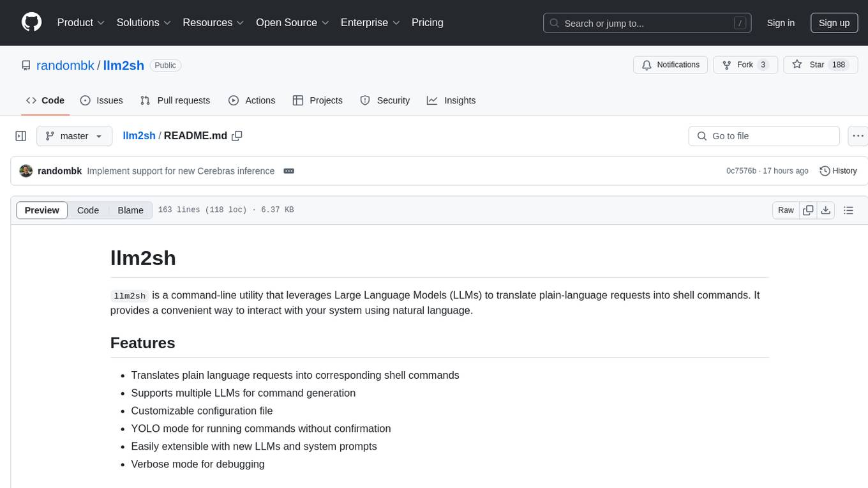The height and width of the screenshot is (488, 868).
Task: Click the Public badge label
Action: [x=166, y=65]
